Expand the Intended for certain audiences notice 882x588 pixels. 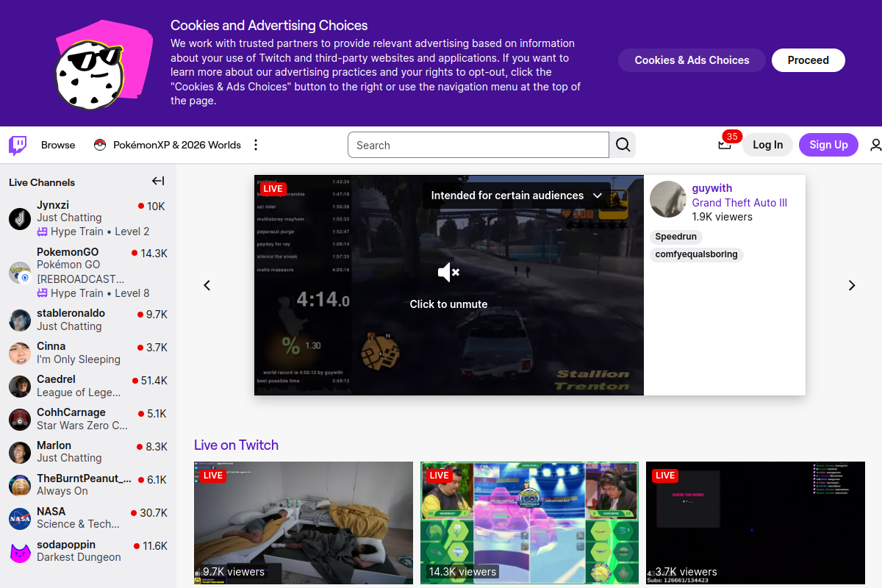(517, 196)
